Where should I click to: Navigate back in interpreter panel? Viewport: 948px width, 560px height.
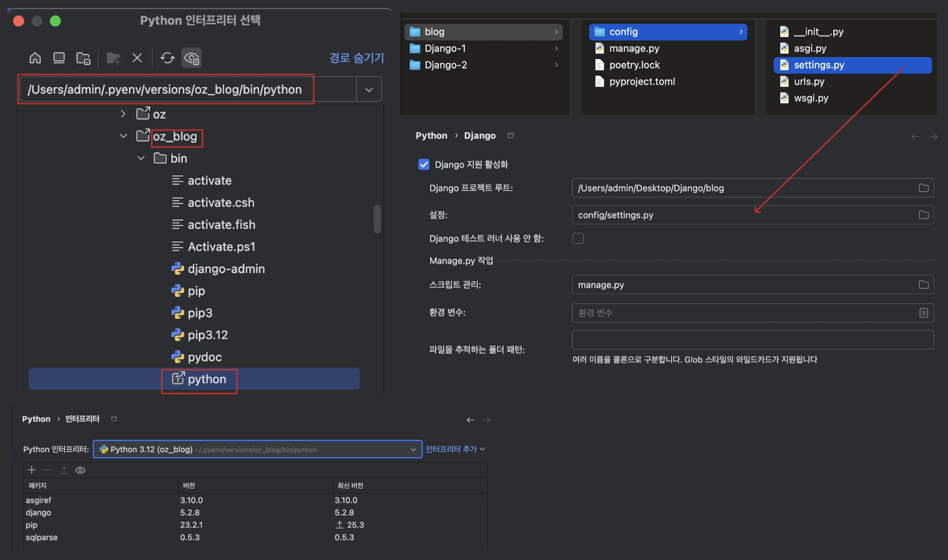click(470, 420)
